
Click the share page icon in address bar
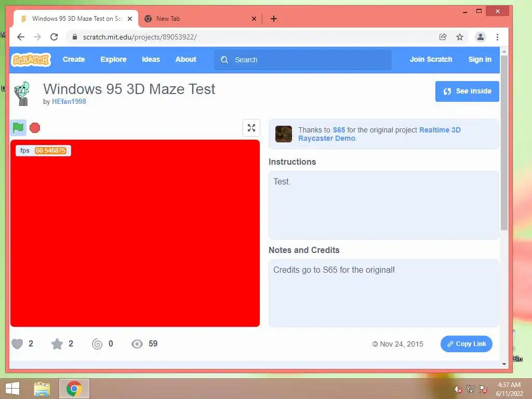pyautogui.click(x=443, y=37)
